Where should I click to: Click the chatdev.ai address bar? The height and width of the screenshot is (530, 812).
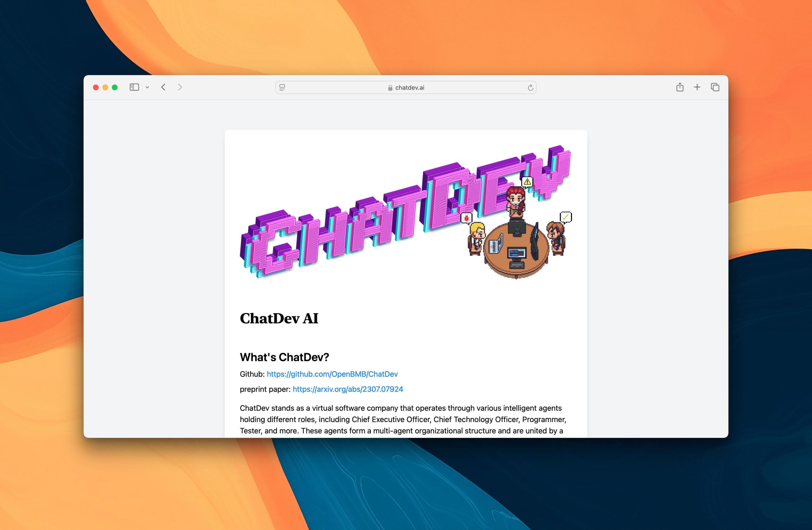click(409, 88)
